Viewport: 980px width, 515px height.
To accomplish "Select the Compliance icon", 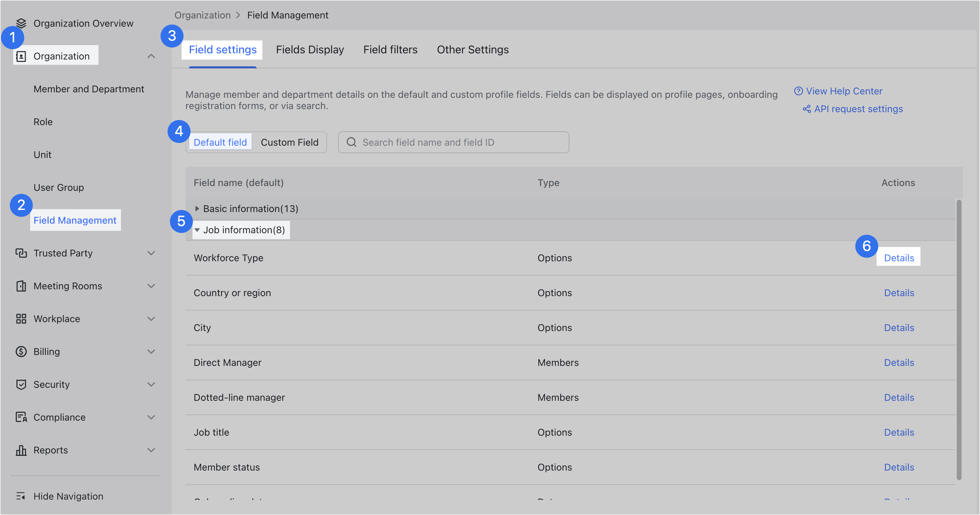I will coord(21,417).
